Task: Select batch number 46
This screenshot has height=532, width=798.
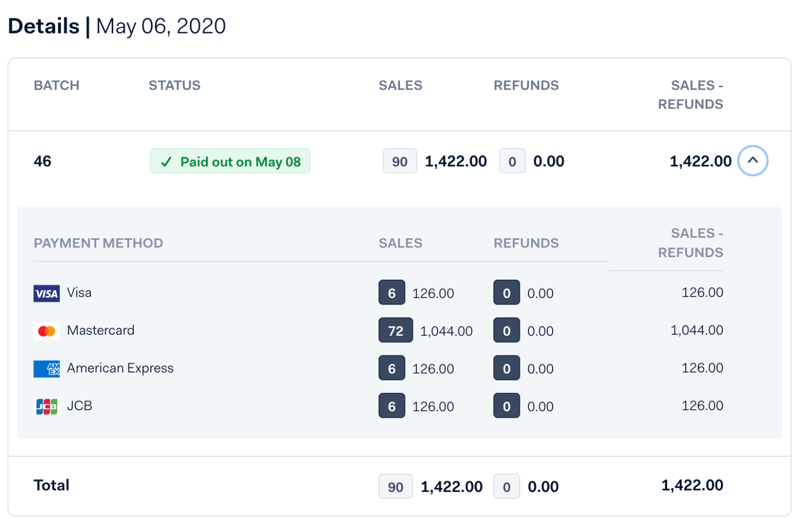Action: [43, 161]
